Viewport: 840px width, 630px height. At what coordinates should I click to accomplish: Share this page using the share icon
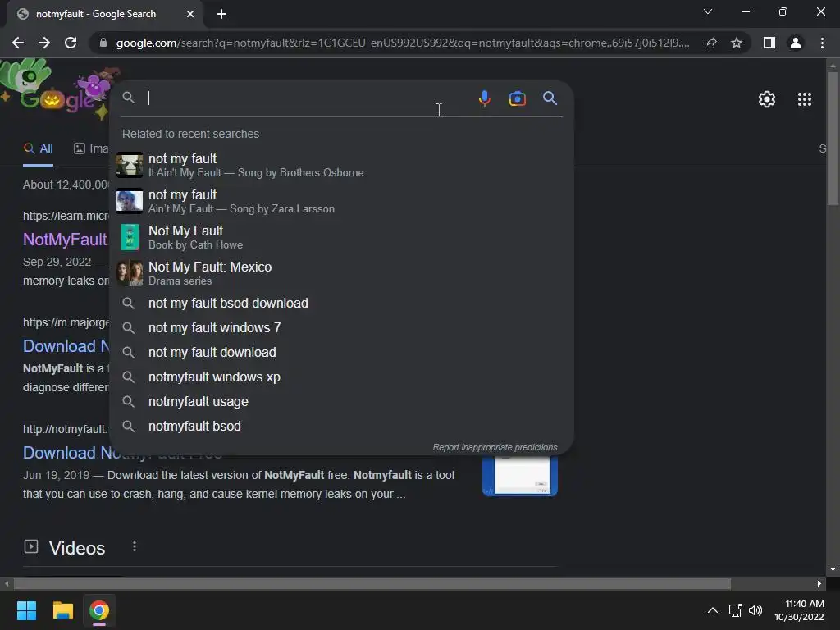tap(710, 43)
